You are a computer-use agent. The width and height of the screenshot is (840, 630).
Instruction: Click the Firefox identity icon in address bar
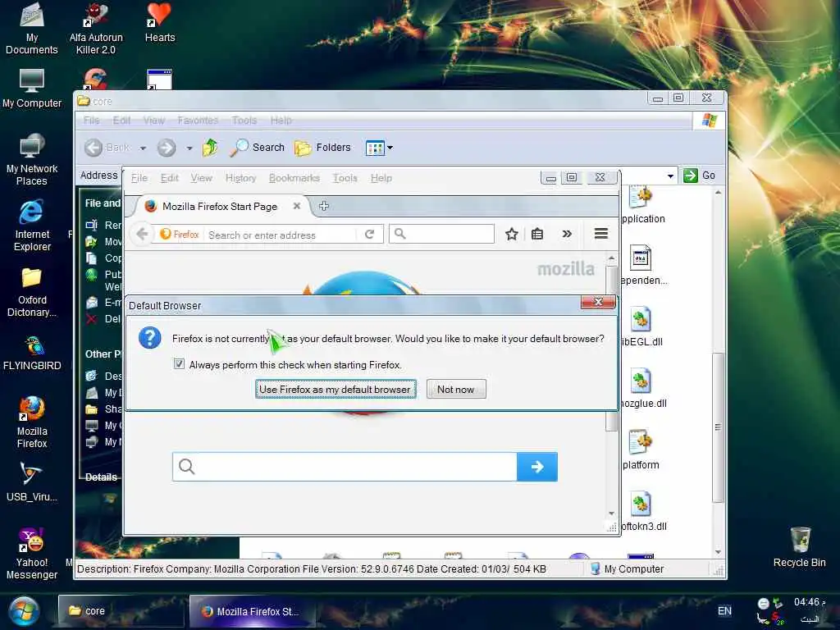180,234
